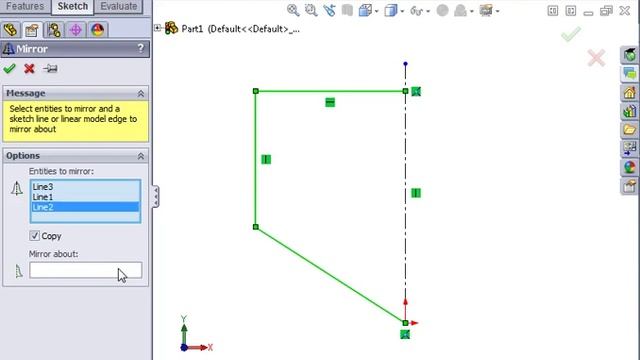Open the File Explorer folder tab
Viewport: 640px width, 360px height.
630,130
